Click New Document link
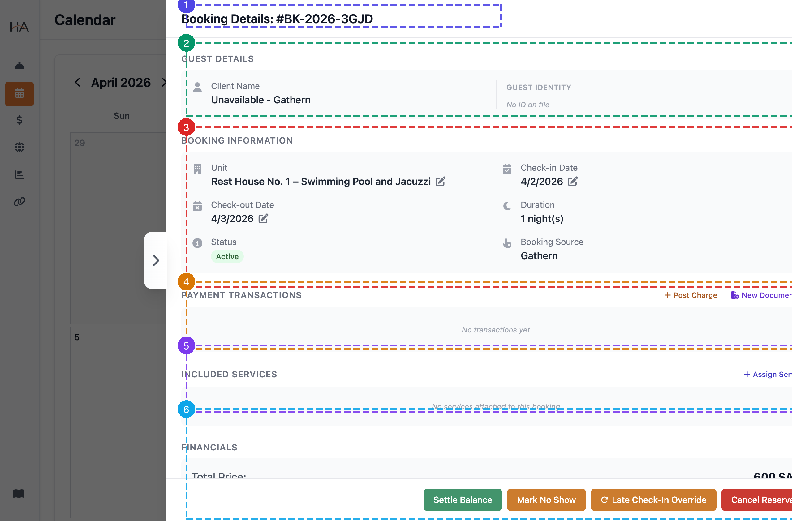 click(761, 295)
